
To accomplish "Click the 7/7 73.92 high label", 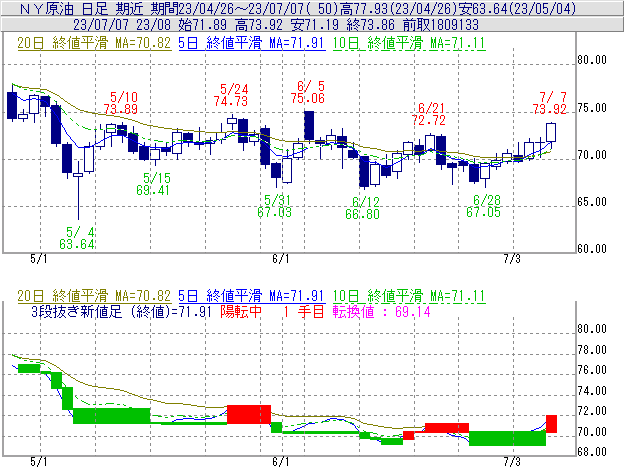I will [x=550, y=103].
